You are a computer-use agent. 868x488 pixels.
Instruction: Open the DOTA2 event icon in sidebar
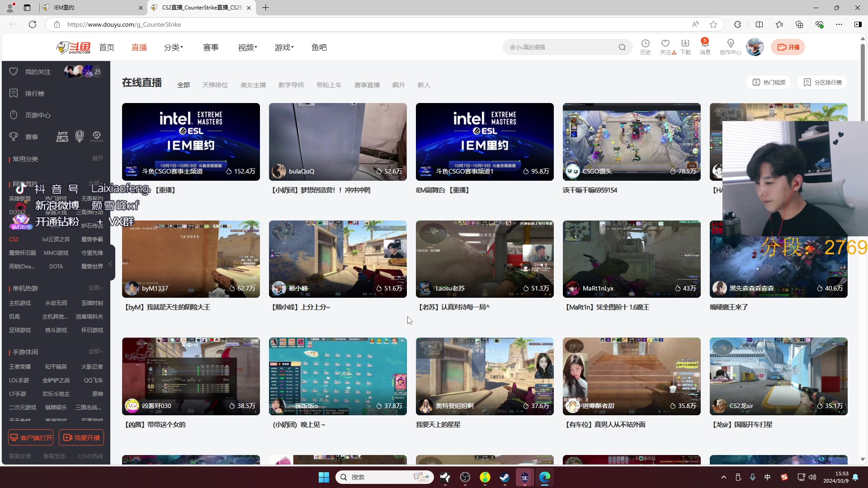click(97, 136)
